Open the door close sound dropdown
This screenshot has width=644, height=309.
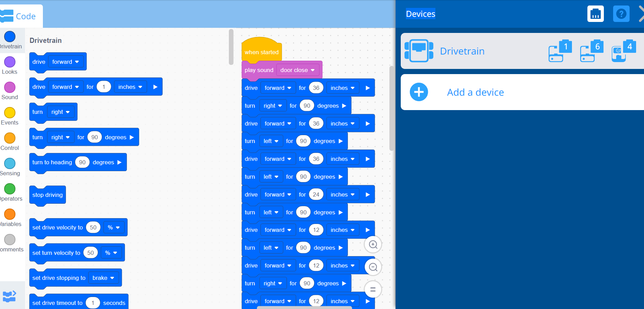(297, 70)
